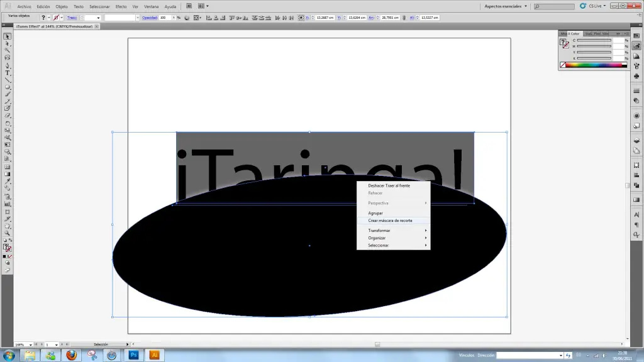This screenshot has width=644, height=362.
Task: Click Recolor Artwork wheel in control bar
Action: pyautogui.click(x=187, y=18)
